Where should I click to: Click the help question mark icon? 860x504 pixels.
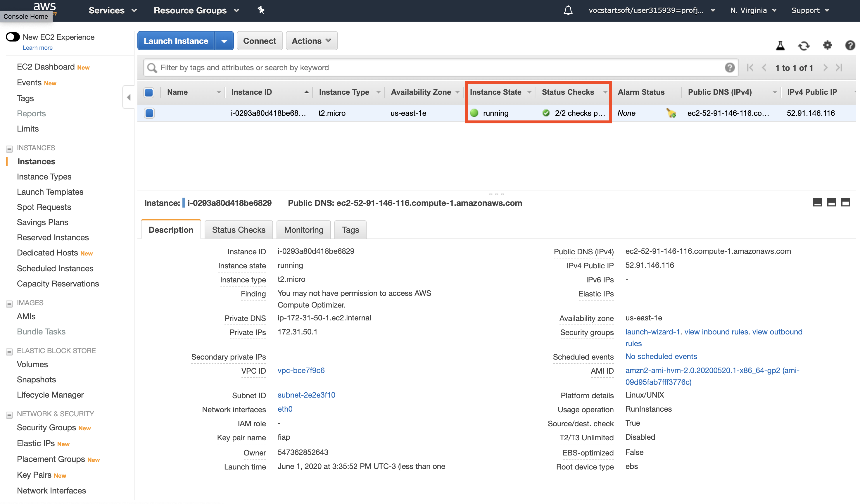pyautogui.click(x=850, y=45)
